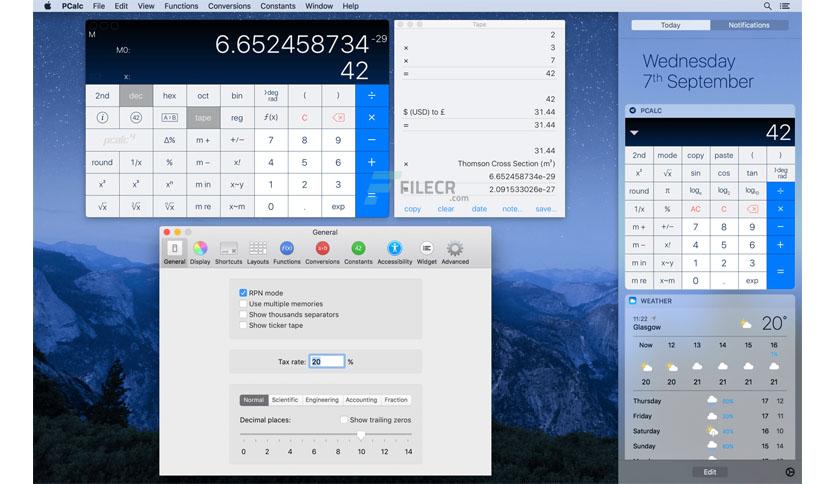
Task: Click the reg key in main calculator
Action: tap(237, 118)
